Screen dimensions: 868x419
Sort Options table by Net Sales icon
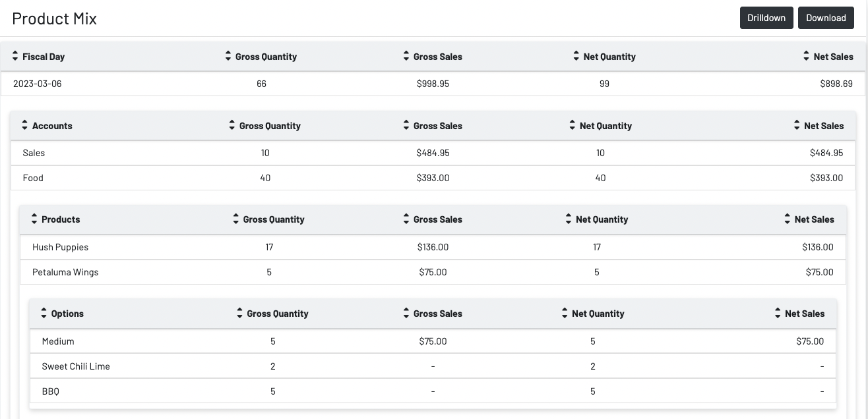click(778, 314)
